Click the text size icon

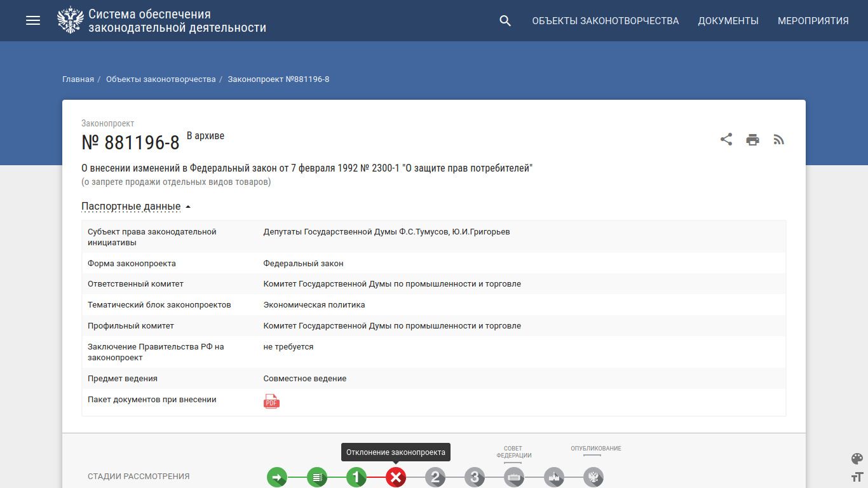point(857,477)
